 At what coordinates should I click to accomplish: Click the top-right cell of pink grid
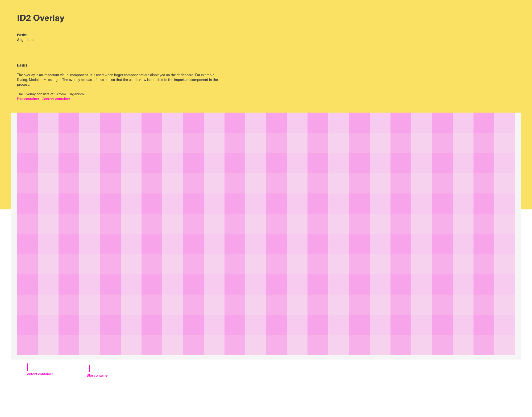(504, 123)
